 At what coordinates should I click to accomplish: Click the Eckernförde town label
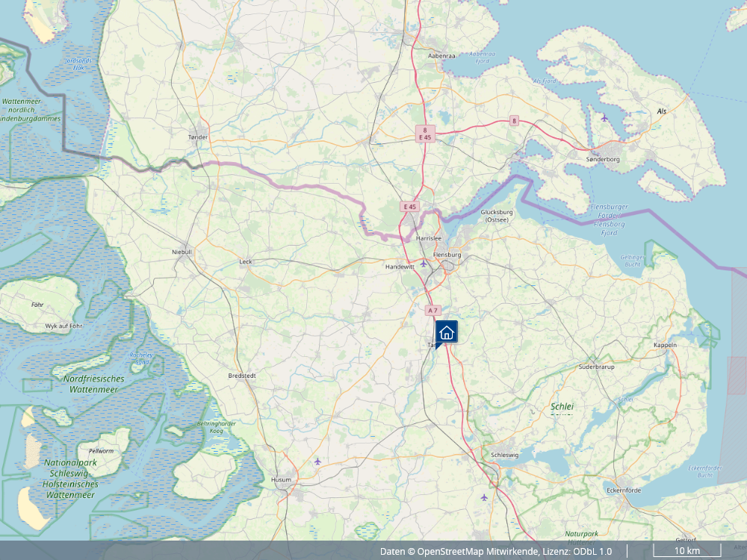click(624, 490)
